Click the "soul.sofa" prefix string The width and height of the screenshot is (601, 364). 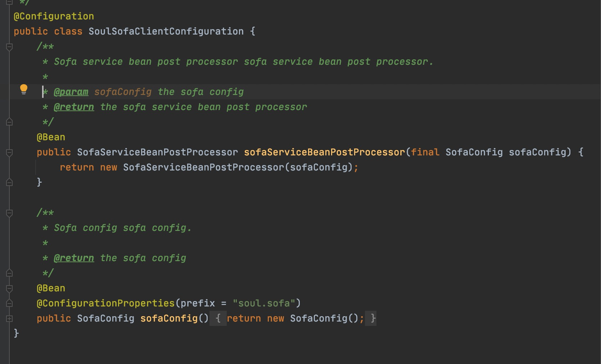coord(264,304)
